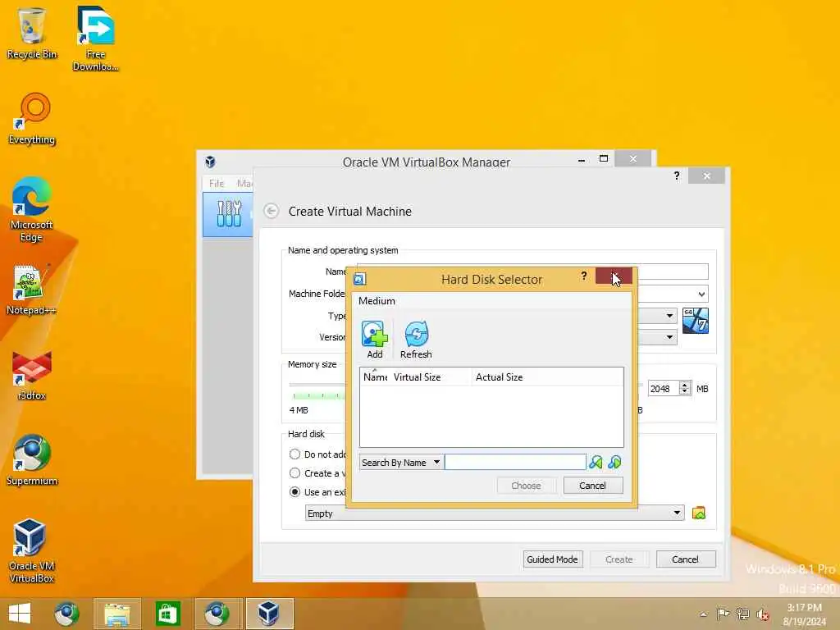Click Cancel in Hard Disk Selector

click(x=592, y=486)
